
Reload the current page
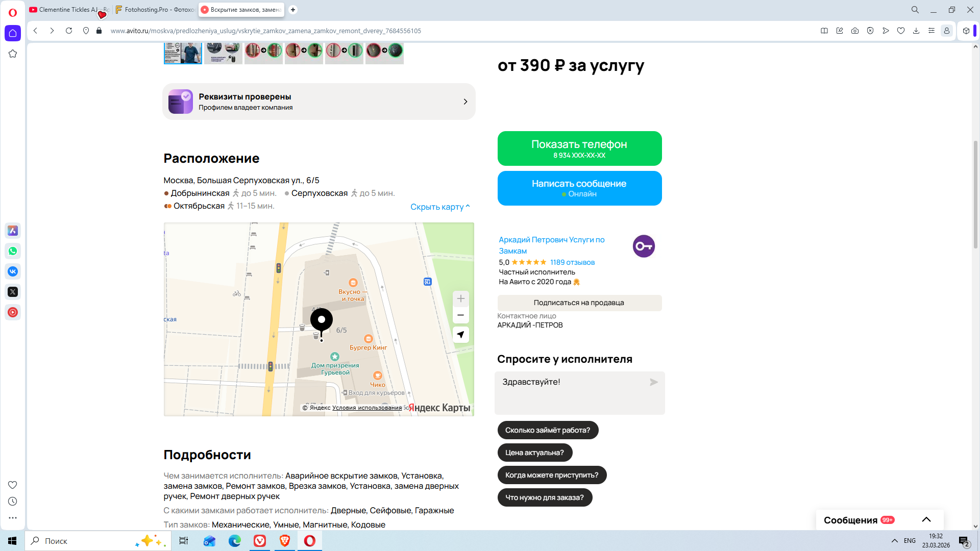[x=69, y=31]
